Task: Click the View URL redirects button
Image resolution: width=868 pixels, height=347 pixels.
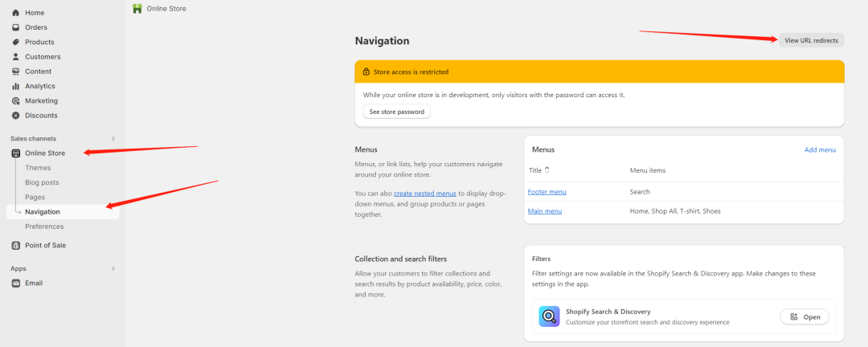Action: coord(812,40)
